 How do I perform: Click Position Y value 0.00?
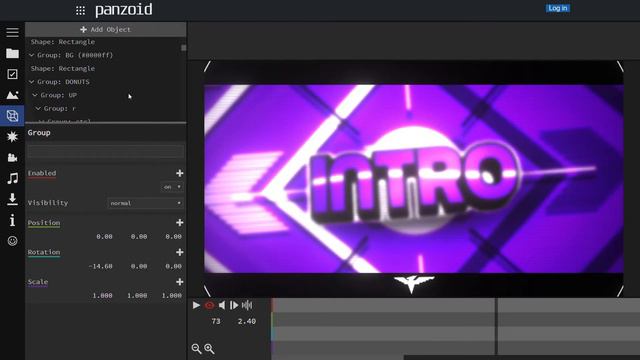coord(139,236)
